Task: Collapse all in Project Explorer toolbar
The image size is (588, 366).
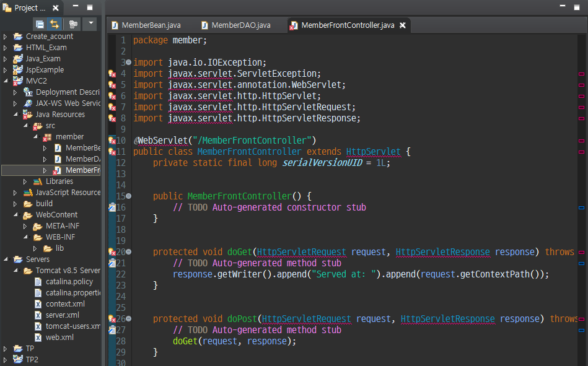Action: click(x=40, y=24)
